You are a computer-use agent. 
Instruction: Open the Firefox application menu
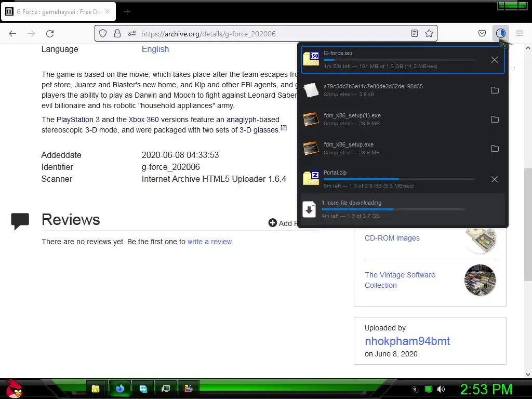click(x=520, y=33)
